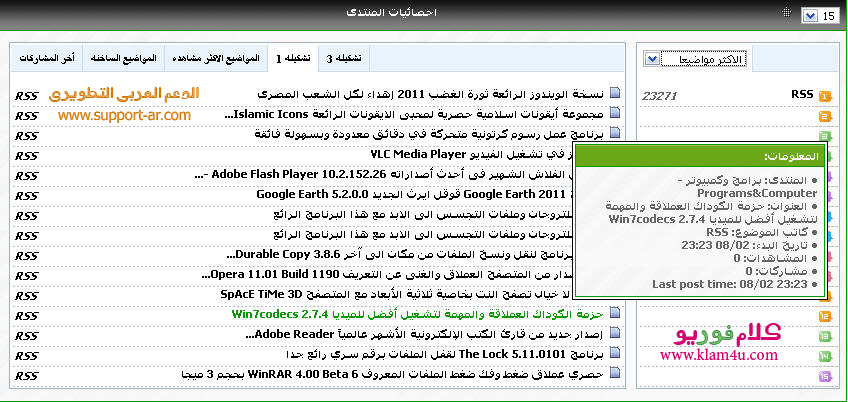Open RSS member profile with 23271 topics
The height and width of the screenshot is (402, 848).
tap(801, 94)
